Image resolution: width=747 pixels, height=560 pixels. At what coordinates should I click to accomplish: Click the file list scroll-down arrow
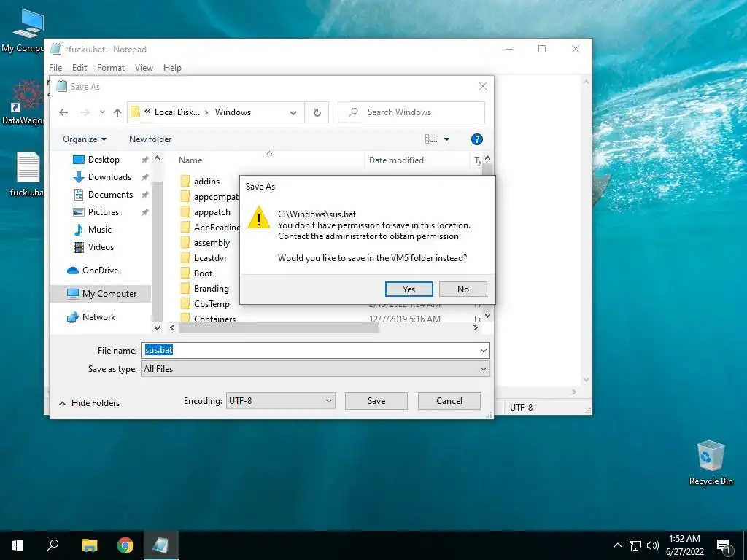click(x=487, y=316)
